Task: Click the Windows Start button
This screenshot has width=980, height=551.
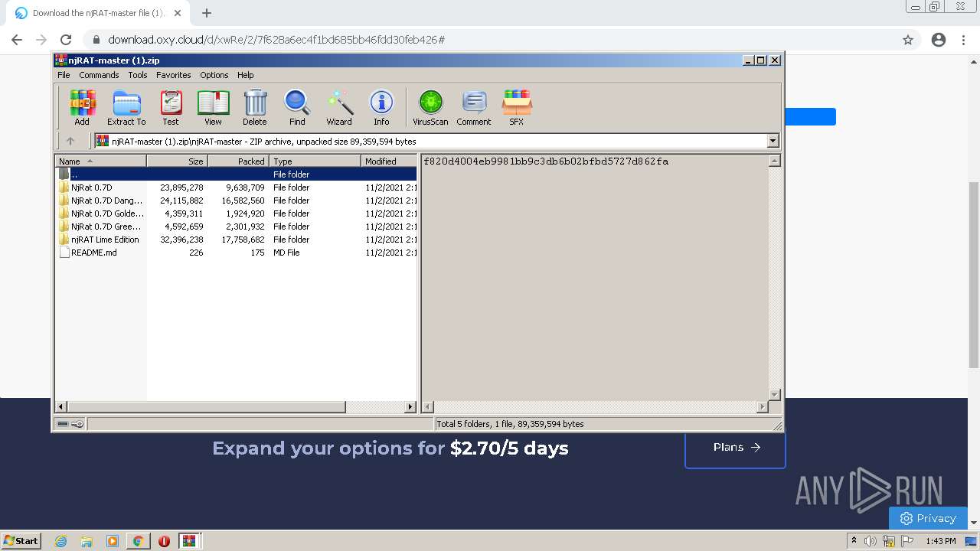Action: click(21, 541)
